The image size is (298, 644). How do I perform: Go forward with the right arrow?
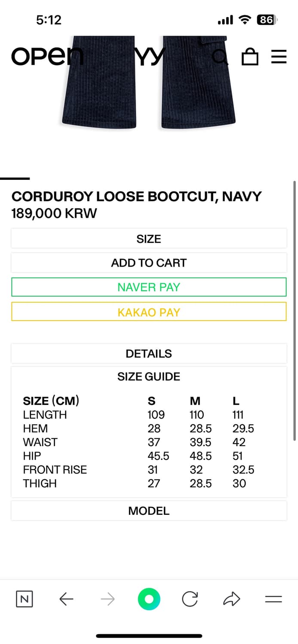[x=108, y=599]
